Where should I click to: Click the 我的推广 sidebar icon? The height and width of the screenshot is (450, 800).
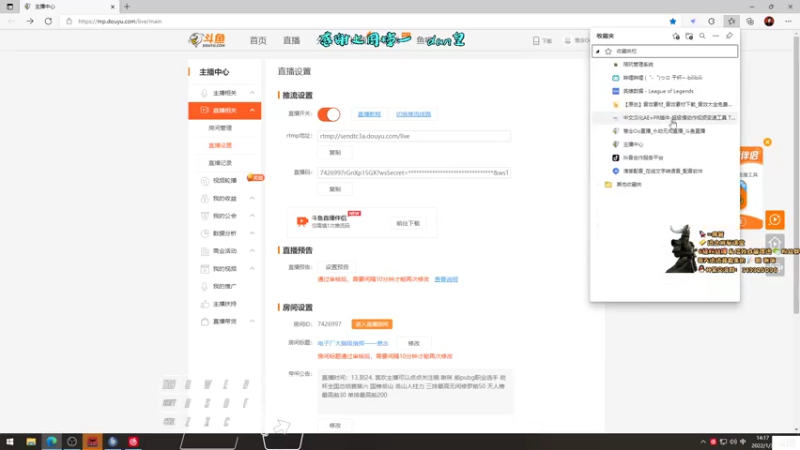[205, 286]
